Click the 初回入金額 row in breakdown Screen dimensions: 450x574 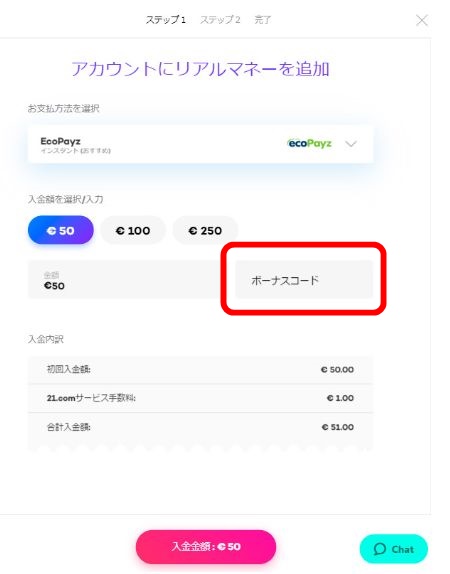200,370
